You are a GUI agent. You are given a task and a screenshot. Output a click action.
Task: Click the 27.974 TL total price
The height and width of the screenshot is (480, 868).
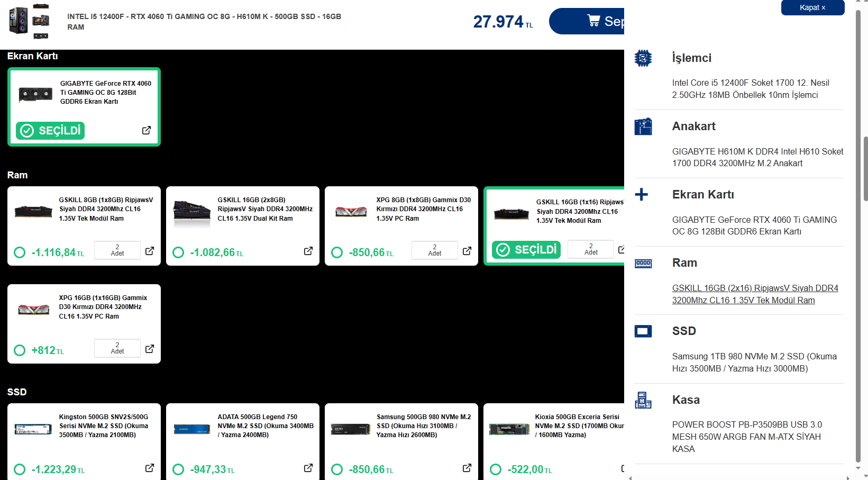pos(503,22)
